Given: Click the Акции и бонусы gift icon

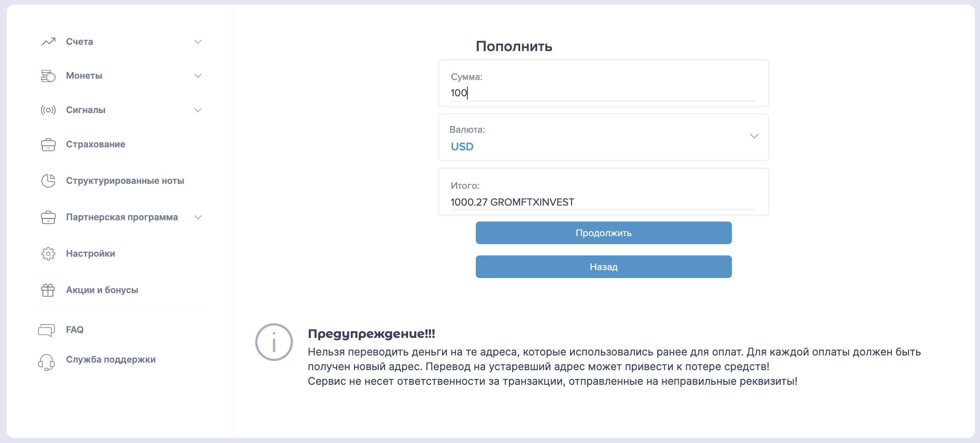Looking at the screenshot, I should 48,290.
